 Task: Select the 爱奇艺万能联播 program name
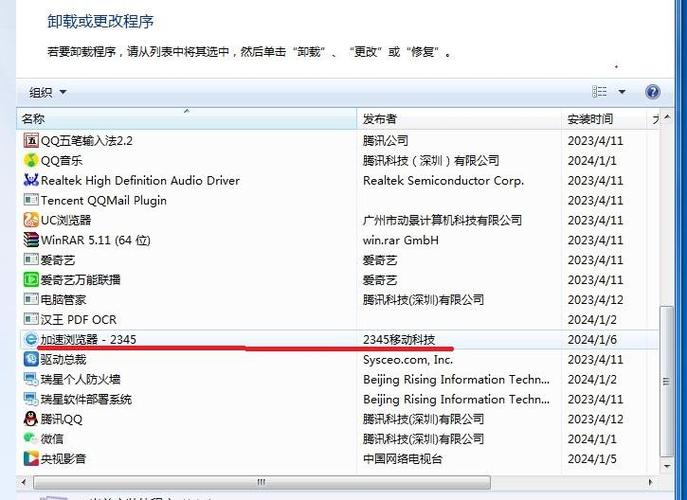pyautogui.click(x=80, y=280)
